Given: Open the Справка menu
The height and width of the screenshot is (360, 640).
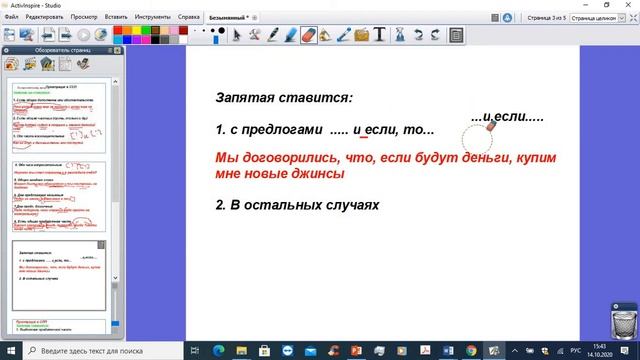Looking at the screenshot, I should (x=189, y=17).
